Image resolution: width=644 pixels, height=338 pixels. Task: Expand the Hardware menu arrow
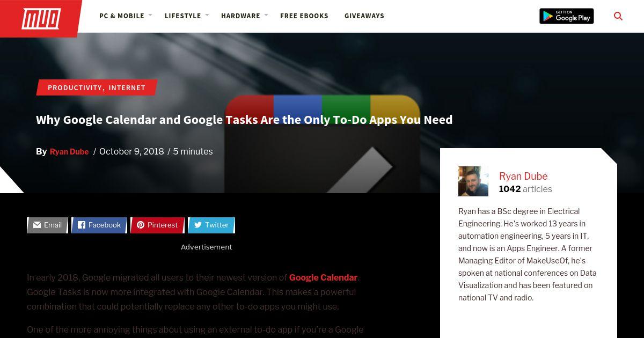[x=266, y=16]
